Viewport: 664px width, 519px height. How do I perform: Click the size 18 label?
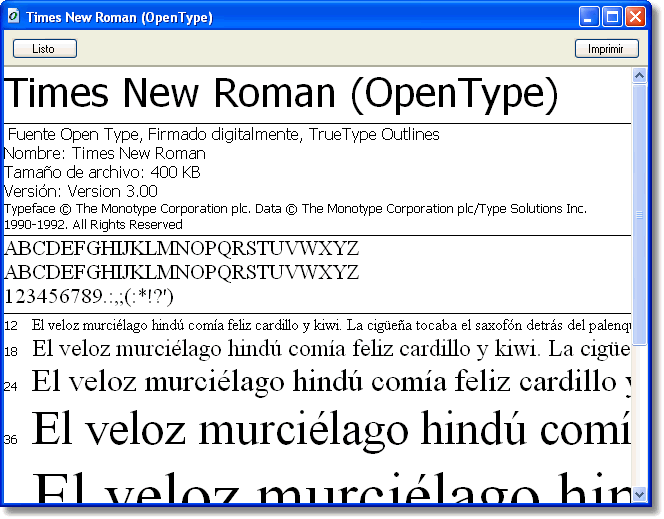(x=11, y=351)
